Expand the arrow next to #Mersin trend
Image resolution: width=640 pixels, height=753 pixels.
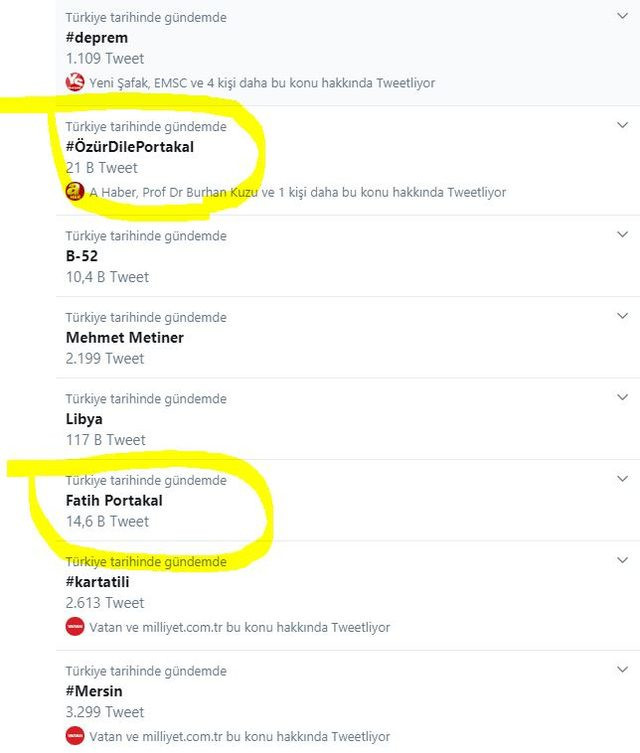[621, 670]
